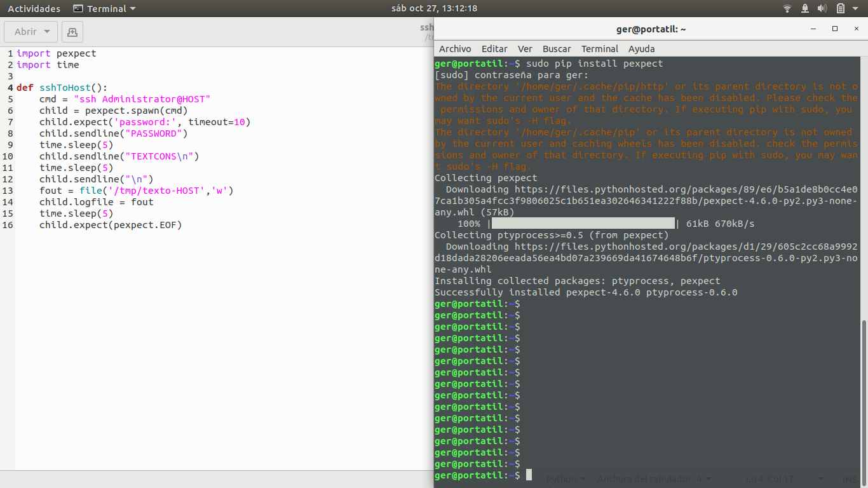Viewport: 868px width, 488px height.
Task: Click the Wi-Fi icon in top bar
Action: coord(787,9)
